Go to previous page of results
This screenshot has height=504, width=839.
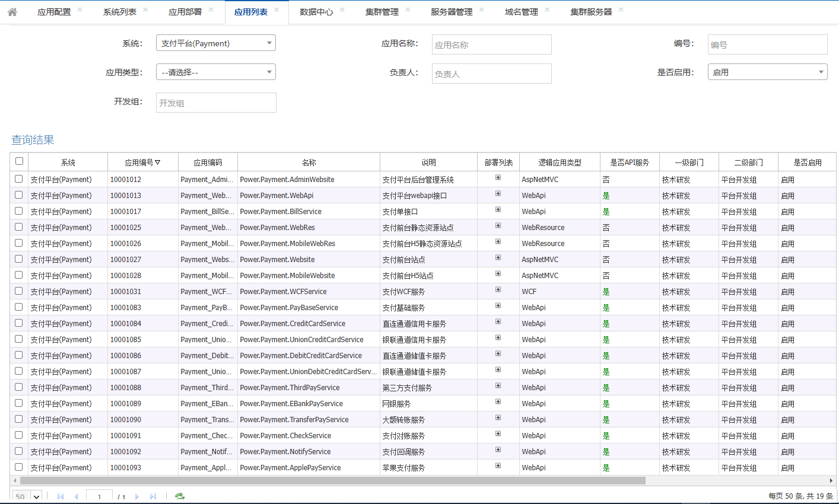click(76, 496)
